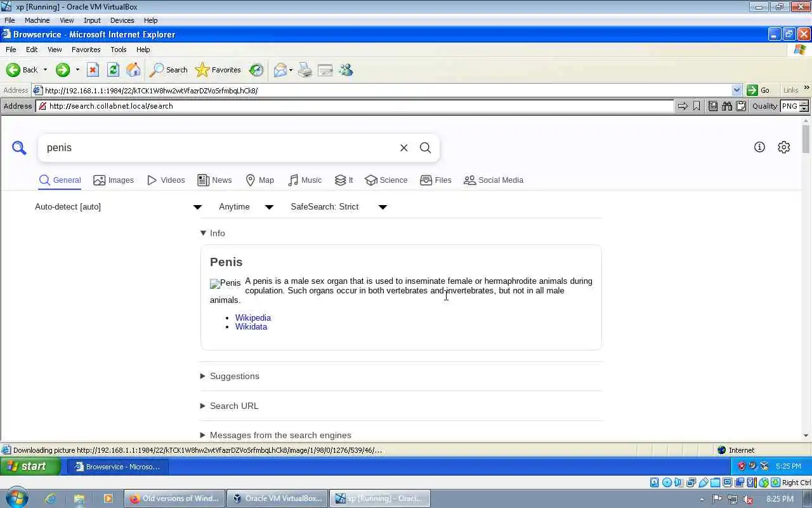Open the IE Tools menu
This screenshot has width=812, height=508.
pyautogui.click(x=119, y=50)
